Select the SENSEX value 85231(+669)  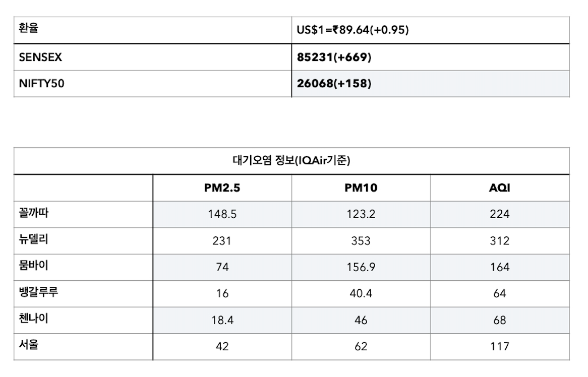pos(334,57)
